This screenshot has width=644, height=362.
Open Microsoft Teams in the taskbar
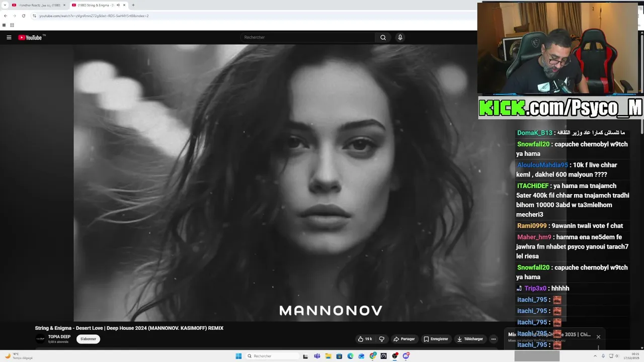click(x=317, y=356)
